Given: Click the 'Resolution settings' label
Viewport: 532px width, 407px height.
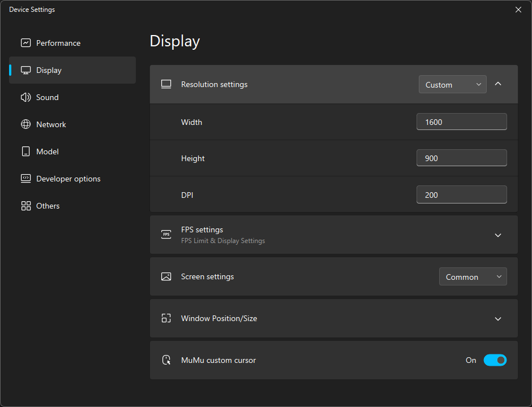Looking at the screenshot, I should click(x=214, y=84).
